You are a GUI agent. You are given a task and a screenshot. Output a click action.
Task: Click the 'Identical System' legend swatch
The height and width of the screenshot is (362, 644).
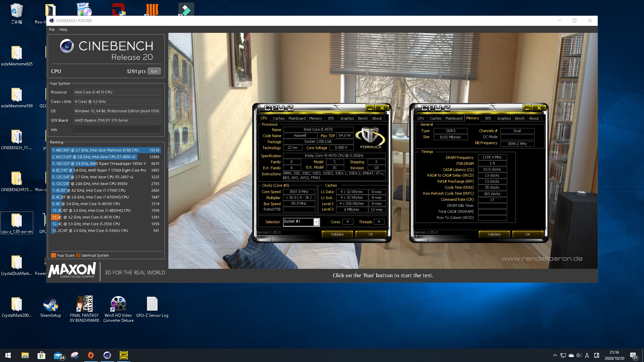point(78,255)
